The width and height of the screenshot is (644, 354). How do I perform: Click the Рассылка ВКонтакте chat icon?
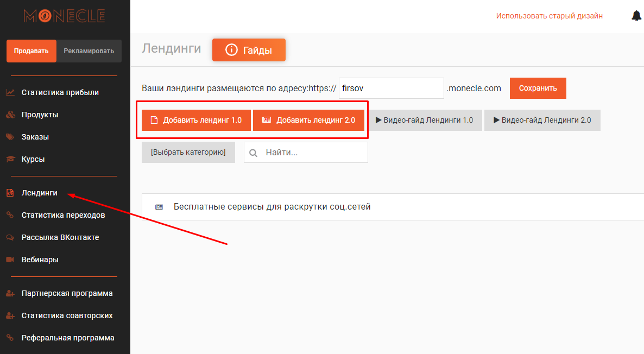pos(10,237)
